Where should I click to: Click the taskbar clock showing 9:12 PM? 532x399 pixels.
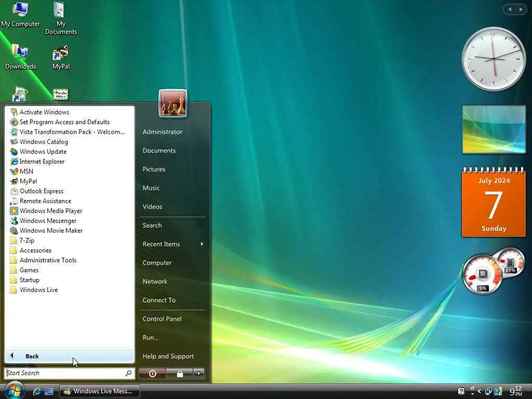tap(516, 391)
